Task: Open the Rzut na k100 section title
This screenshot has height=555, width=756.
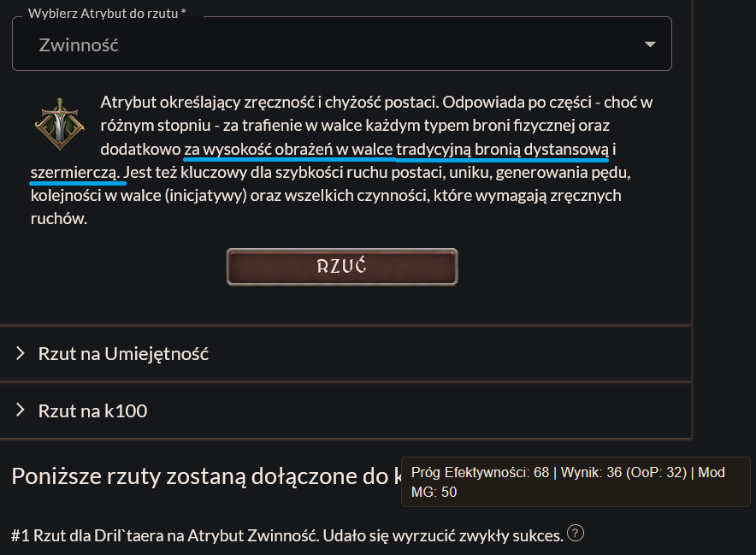Action: tap(92, 410)
